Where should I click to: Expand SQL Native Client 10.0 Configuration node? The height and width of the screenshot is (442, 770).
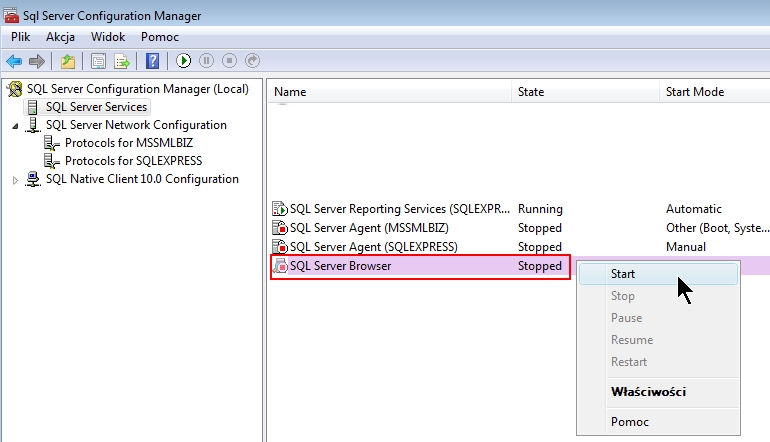(15, 180)
